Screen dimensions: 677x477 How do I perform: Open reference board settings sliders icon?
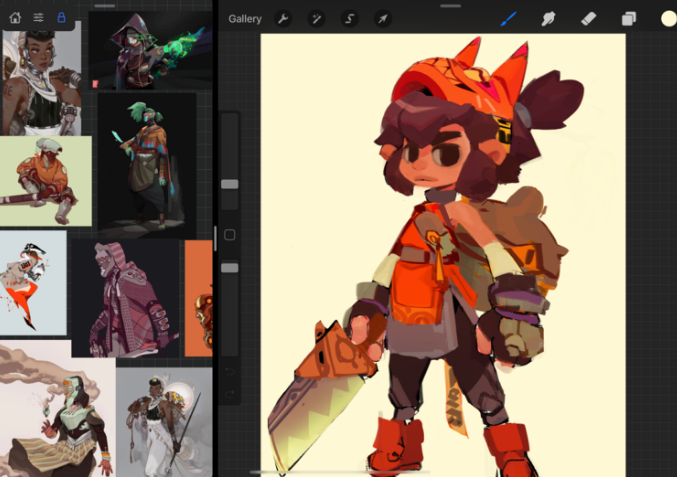(38, 18)
